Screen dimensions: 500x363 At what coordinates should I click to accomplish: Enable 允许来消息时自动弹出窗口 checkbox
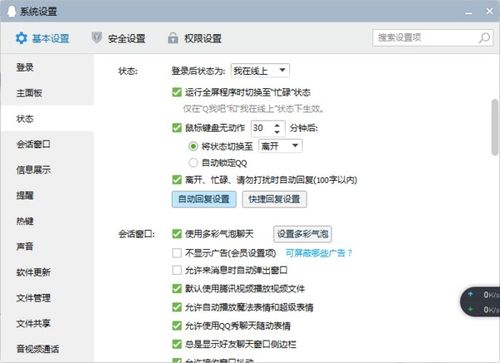177,270
